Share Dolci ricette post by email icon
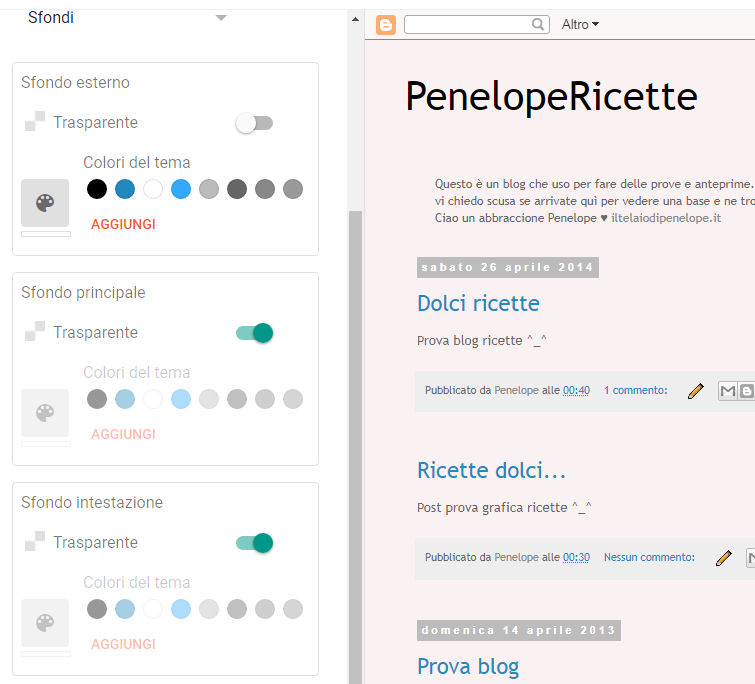This screenshot has height=684, width=755. (728, 391)
